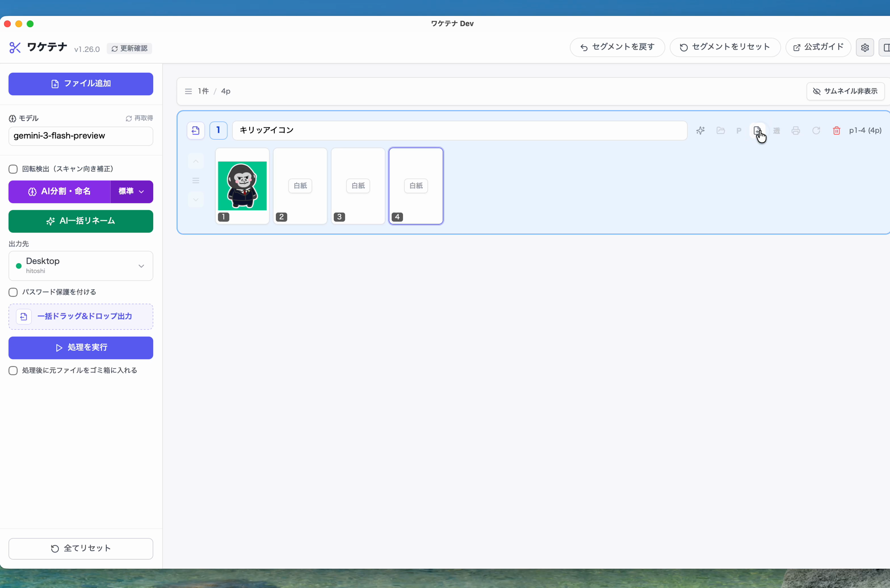Click the list menu icon beside 1件
Image resolution: width=890 pixels, height=588 pixels.
point(188,91)
